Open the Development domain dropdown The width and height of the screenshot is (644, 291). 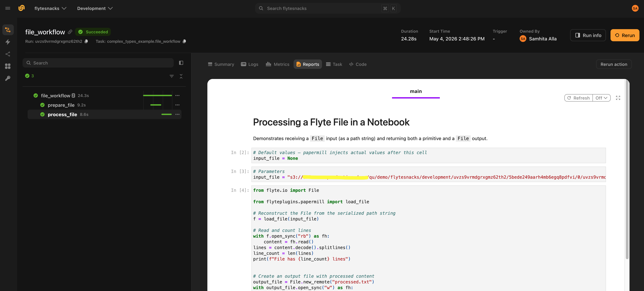95,8
